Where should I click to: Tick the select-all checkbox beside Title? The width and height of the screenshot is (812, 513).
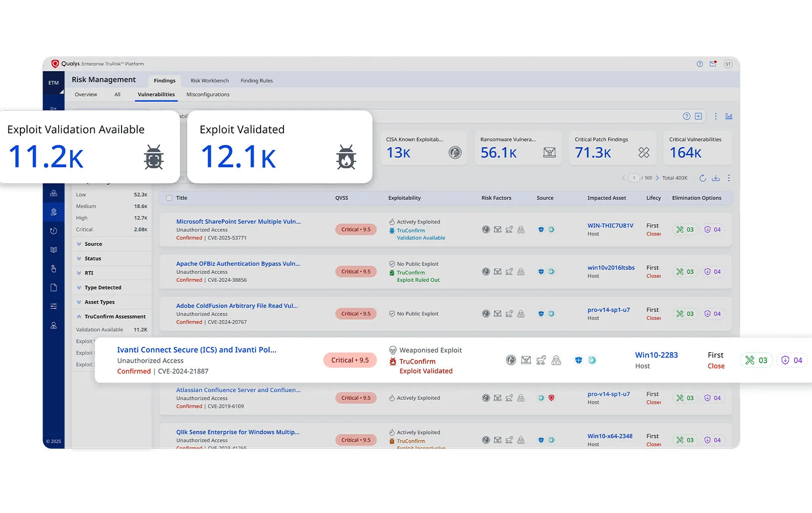click(x=169, y=198)
